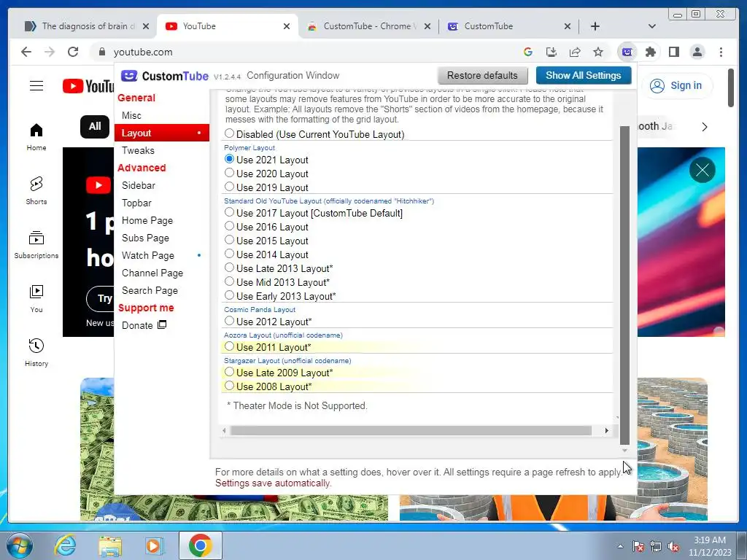This screenshot has height=560, width=747.
Task: Open Chrome three-dot menu
Action: point(721,52)
